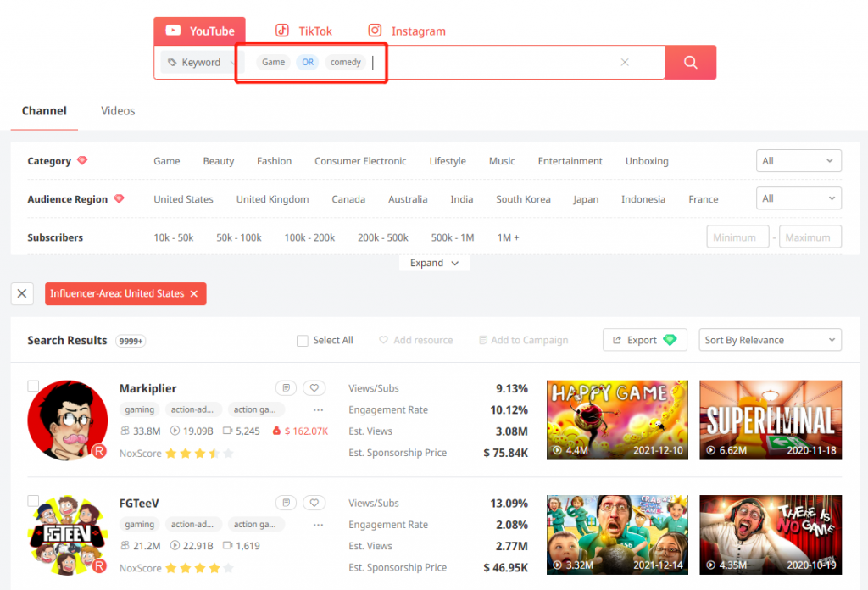
Task: Switch to the TikTok platform tab
Action: (x=304, y=31)
